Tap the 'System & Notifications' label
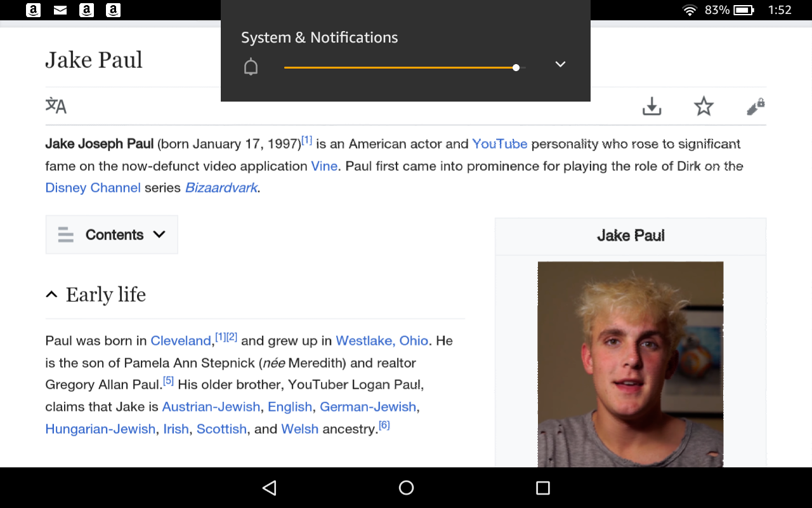Image resolution: width=812 pixels, height=508 pixels. (x=320, y=37)
